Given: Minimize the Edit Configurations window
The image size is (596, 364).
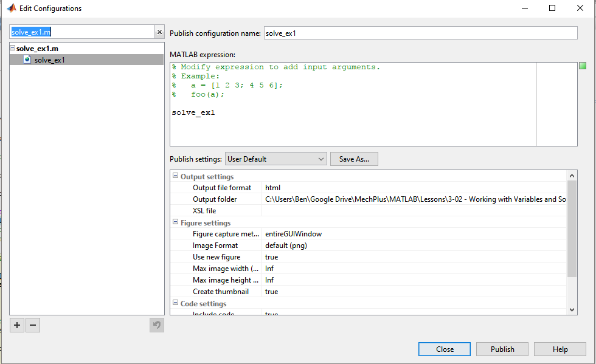Looking at the screenshot, I should (x=525, y=8).
